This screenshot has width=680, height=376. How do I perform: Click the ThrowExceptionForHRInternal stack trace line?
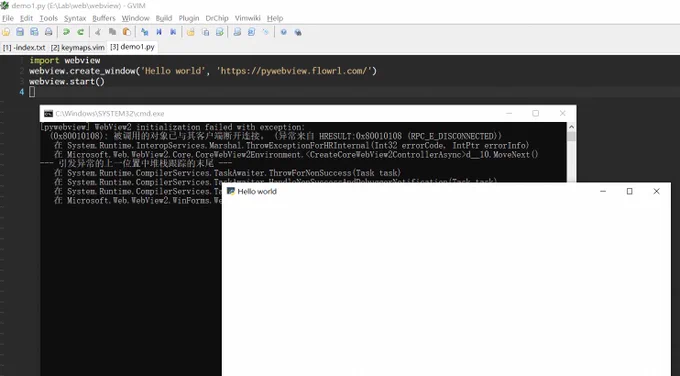[292, 145]
